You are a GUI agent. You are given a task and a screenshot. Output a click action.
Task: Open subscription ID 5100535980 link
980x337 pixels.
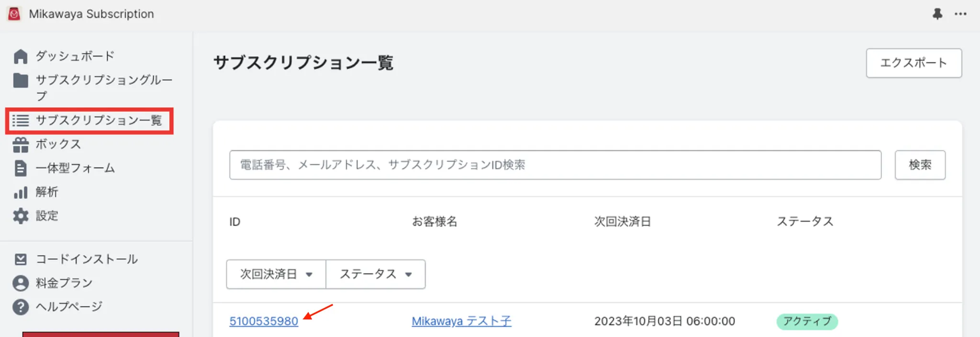click(264, 321)
